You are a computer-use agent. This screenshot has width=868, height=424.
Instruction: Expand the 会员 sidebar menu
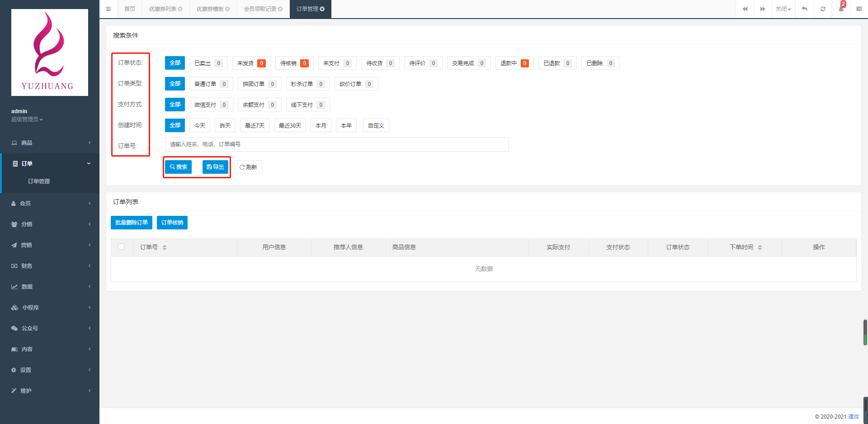click(50, 204)
